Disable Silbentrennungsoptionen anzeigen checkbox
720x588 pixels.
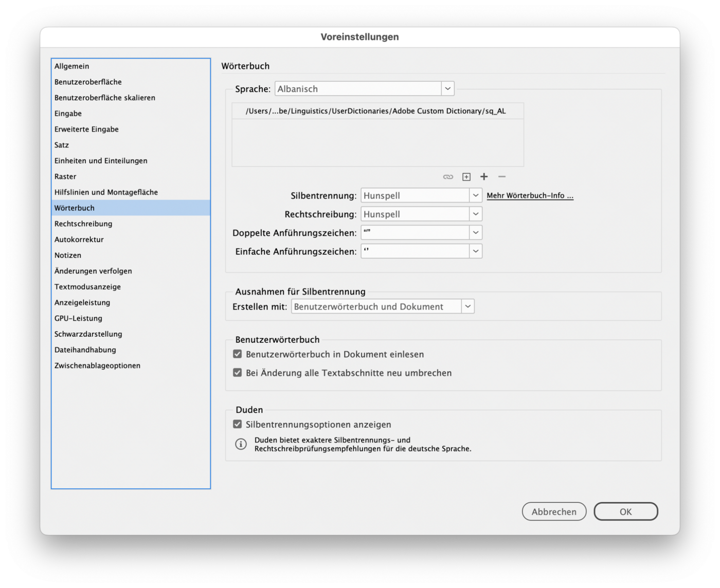237,424
